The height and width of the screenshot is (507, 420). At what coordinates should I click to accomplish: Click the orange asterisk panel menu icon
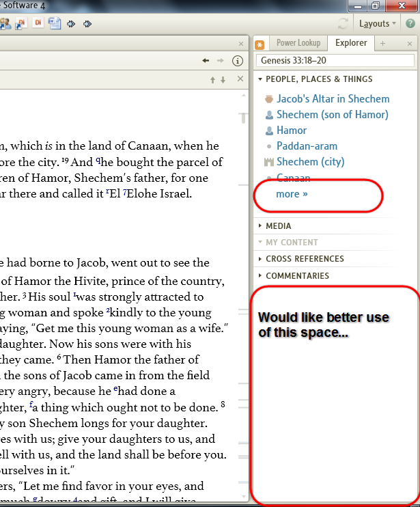(x=260, y=44)
